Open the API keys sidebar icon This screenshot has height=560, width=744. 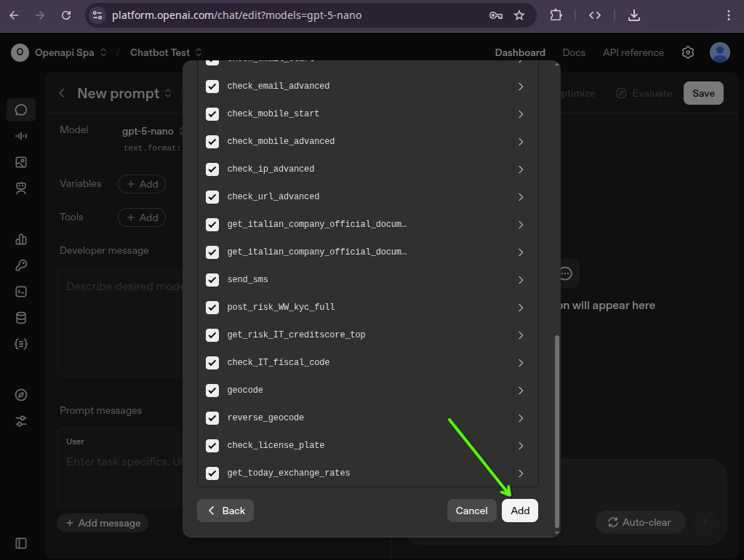[x=21, y=265]
